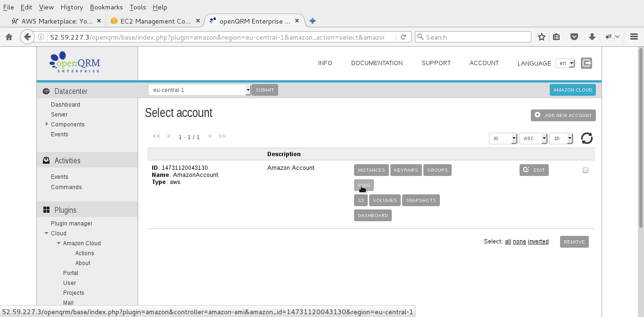Open the Pocket icon in toolbar
This screenshot has width=644, height=317.
tap(574, 37)
